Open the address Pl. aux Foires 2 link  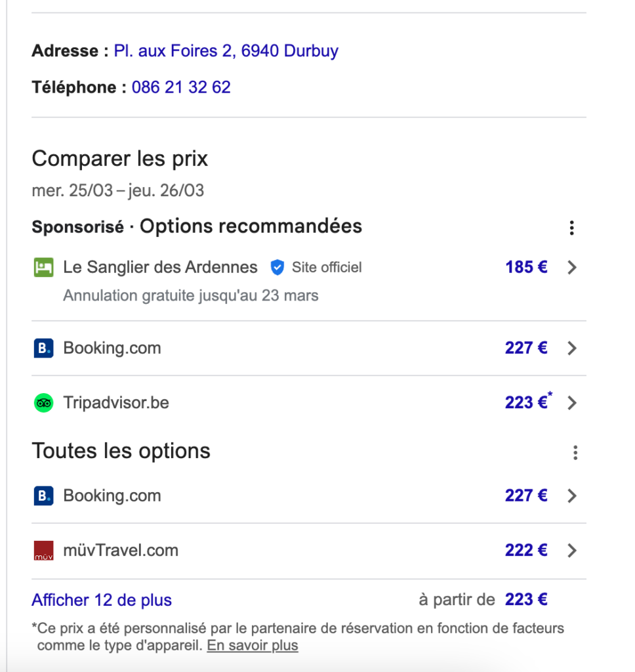click(226, 51)
